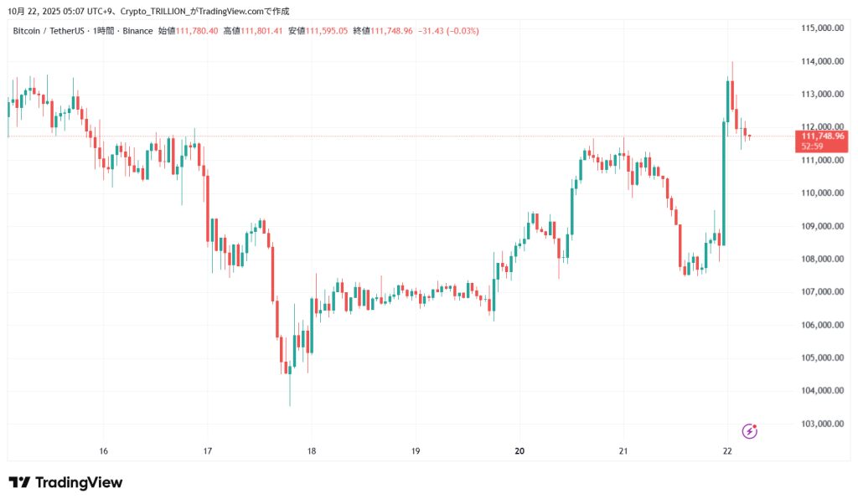Click the 終値 close value 111,748.96

click(392, 31)
